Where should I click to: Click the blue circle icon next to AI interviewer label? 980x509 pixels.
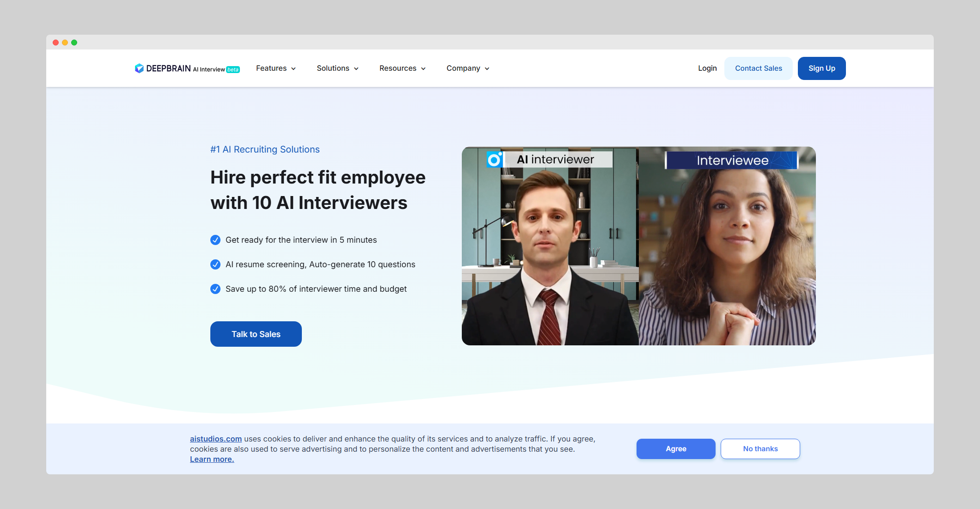point(495,160)
